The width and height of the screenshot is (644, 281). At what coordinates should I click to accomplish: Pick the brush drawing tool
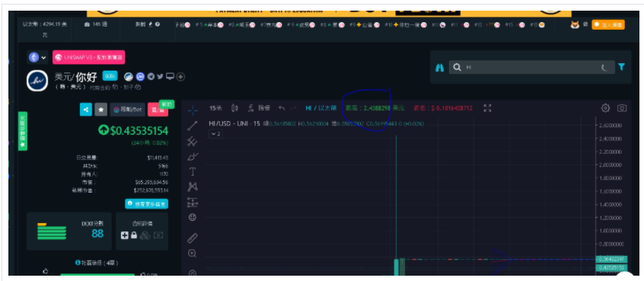[193, 157]
